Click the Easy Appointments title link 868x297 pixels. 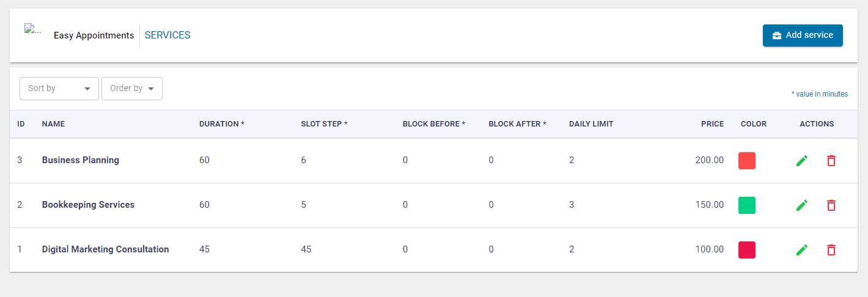[94, 35]
